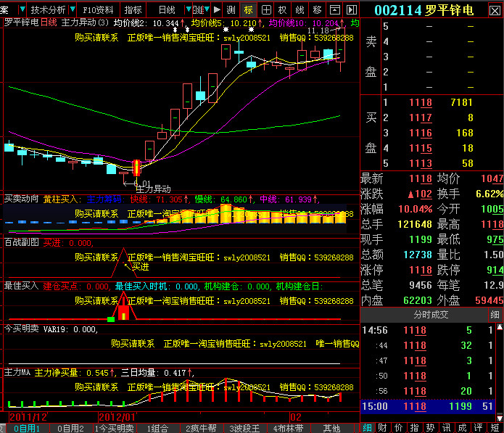Click the crosshair grid icon in toolbar
The image size is (504, 433).
click(266, 9)
